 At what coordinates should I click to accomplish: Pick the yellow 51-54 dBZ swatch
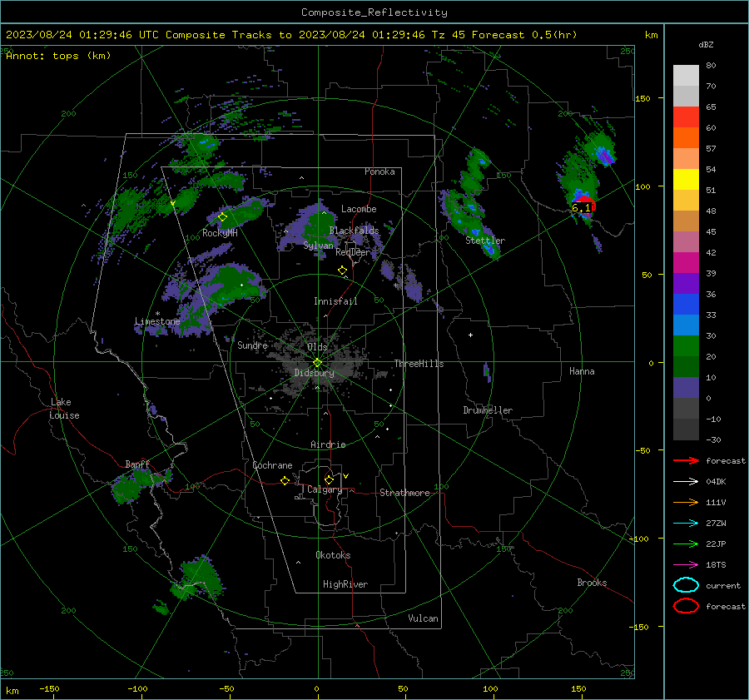[686, 180]
